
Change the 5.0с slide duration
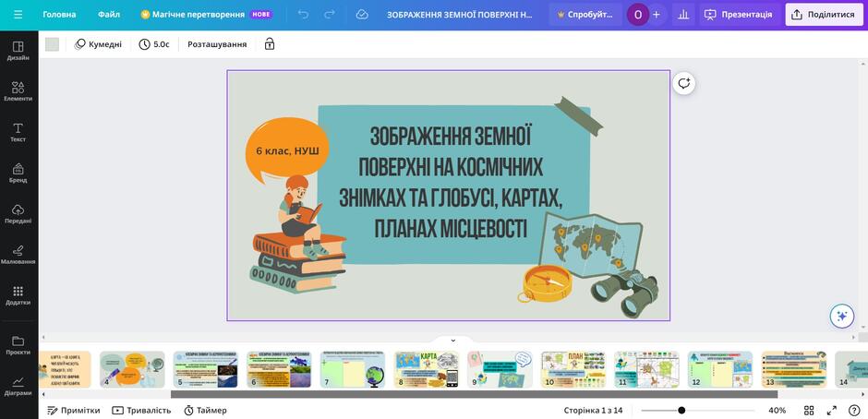pyautogui.click(x=154, y=44)
